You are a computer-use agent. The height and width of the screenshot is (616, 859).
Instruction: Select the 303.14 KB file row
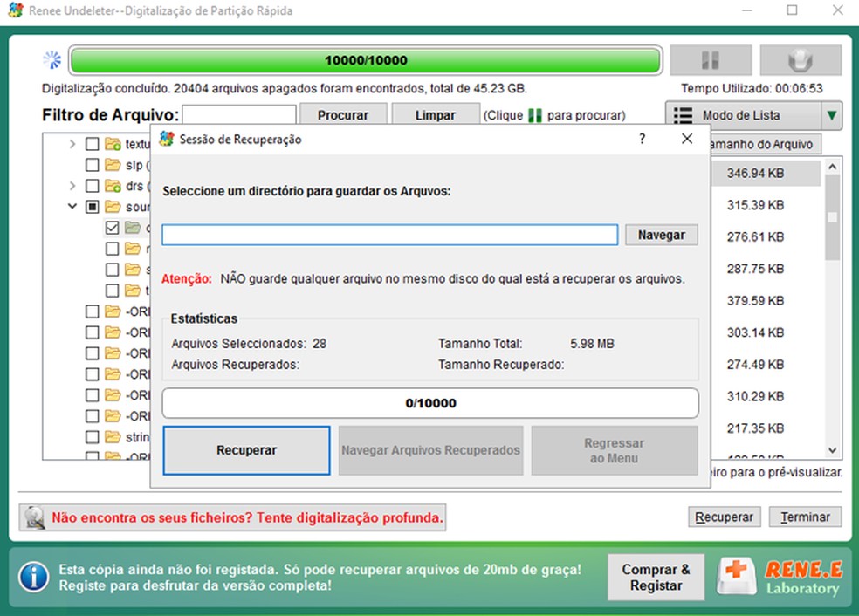click(x=766, y=332)
